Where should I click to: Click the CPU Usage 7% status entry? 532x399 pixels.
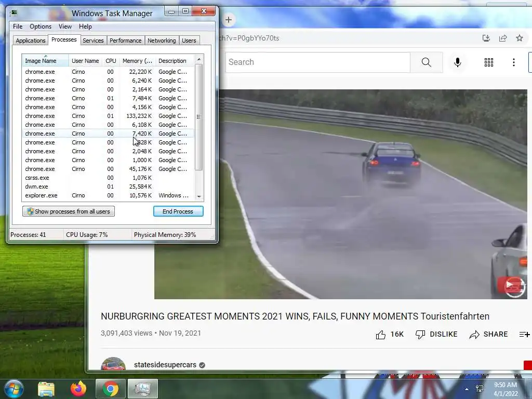tap(87, 235)
